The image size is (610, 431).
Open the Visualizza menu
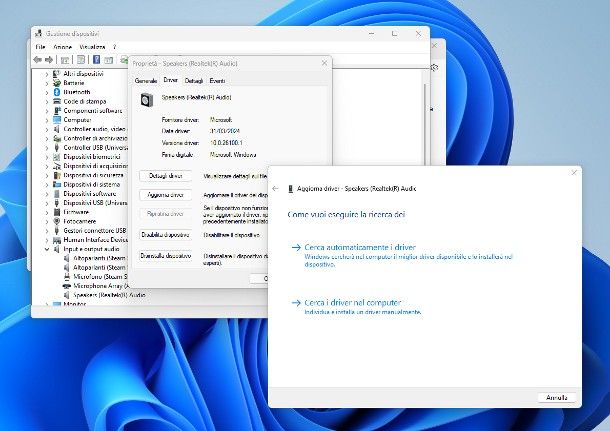coord(92,47)
